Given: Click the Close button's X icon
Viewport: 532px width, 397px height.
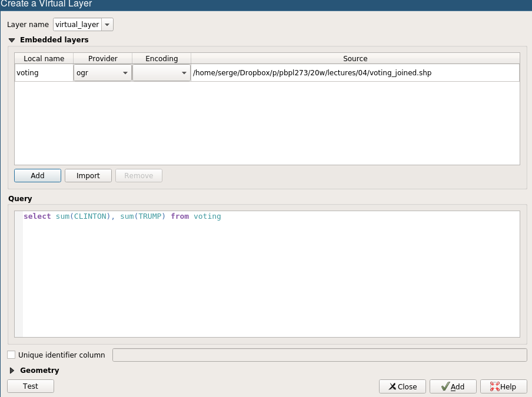Looking at the screenshot, I should 392,386.
